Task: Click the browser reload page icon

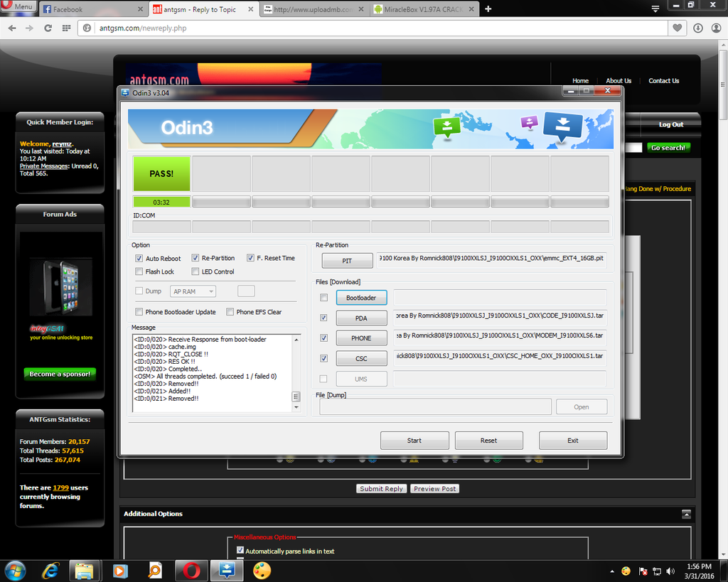Action: tap(48, 28)
